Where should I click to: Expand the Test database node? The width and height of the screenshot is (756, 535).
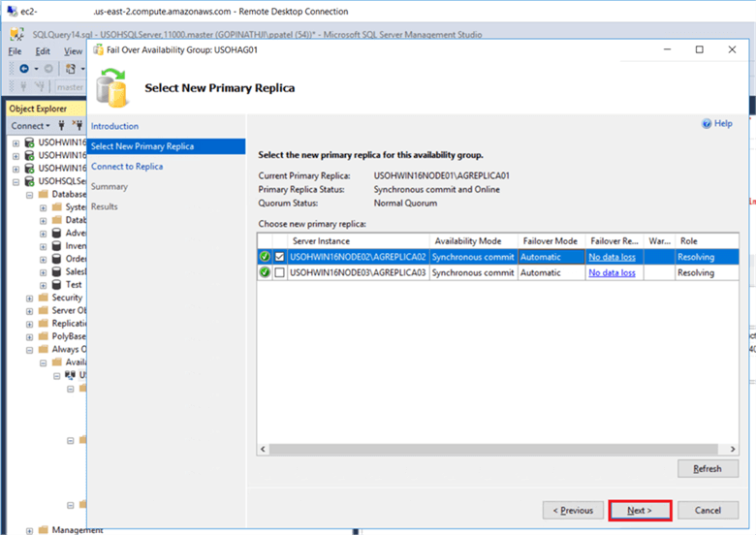click(44, 285)
